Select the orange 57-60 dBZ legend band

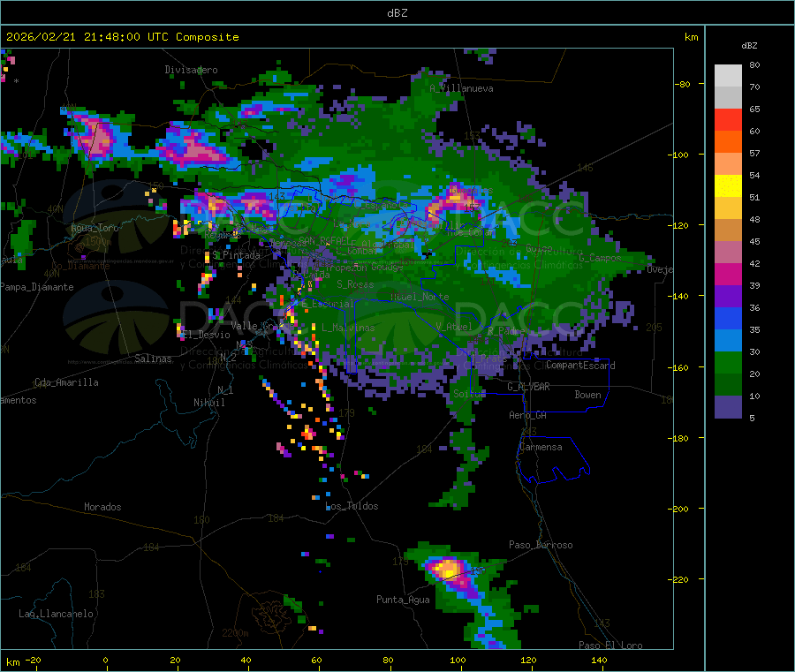728,142
